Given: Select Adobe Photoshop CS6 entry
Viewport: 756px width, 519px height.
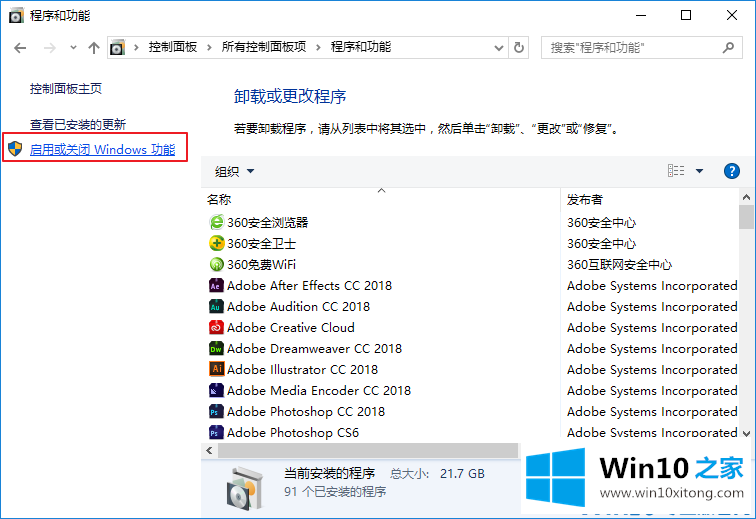Looking at the screenshot, I should (293, 432).
